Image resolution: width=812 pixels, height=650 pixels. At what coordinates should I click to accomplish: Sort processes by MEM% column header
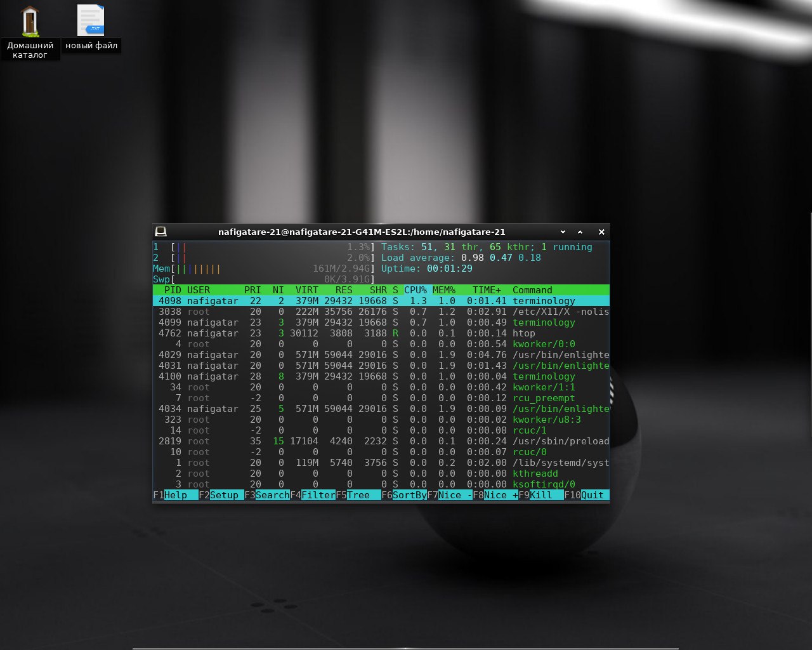point(443,290)
